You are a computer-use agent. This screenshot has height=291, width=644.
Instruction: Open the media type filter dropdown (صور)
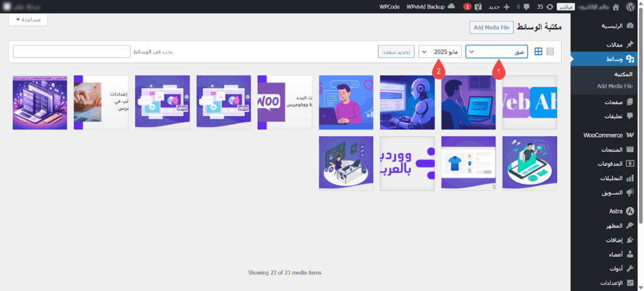[497, 52]
